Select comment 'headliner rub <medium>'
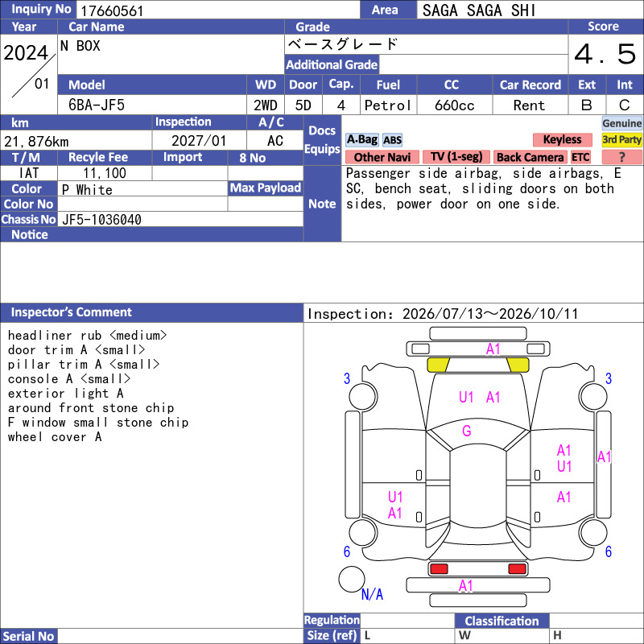Screen dimensions: 644x644 [87, 336]
